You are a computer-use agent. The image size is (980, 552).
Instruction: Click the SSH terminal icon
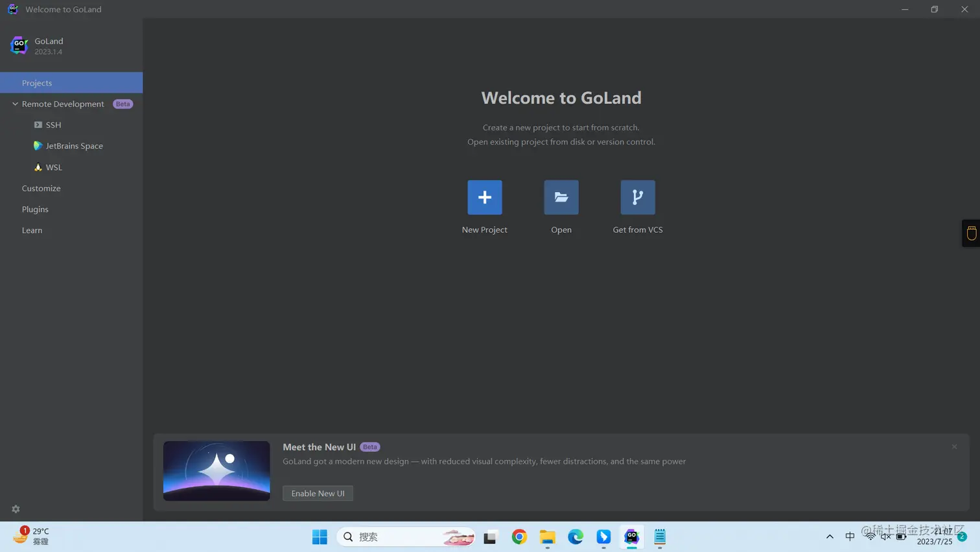(x=38, y=125)
